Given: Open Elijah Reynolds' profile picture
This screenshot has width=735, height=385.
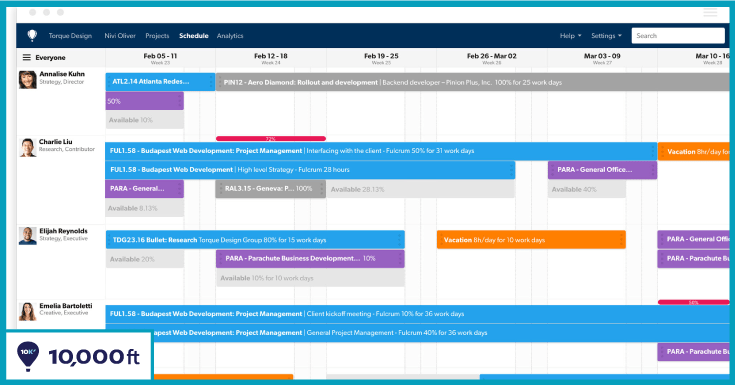Looking at the screenshot, I should 28,236.
